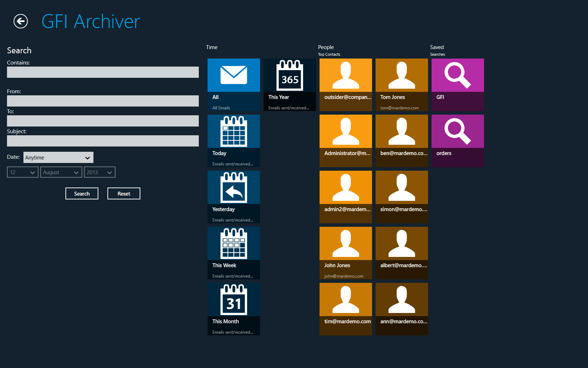Open the orders saved search tile
Screen dimensions: 588x368
(x=457, y=141)
